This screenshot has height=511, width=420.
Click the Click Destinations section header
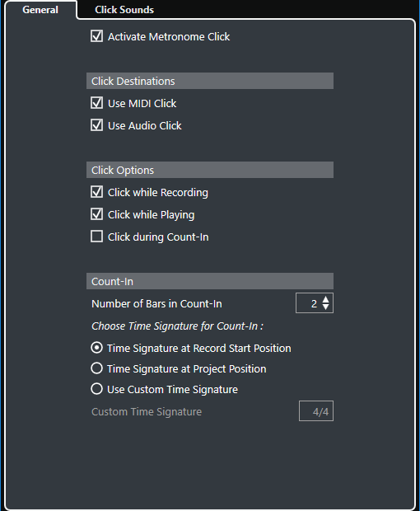pyautogui.click(x=210, y=81)
